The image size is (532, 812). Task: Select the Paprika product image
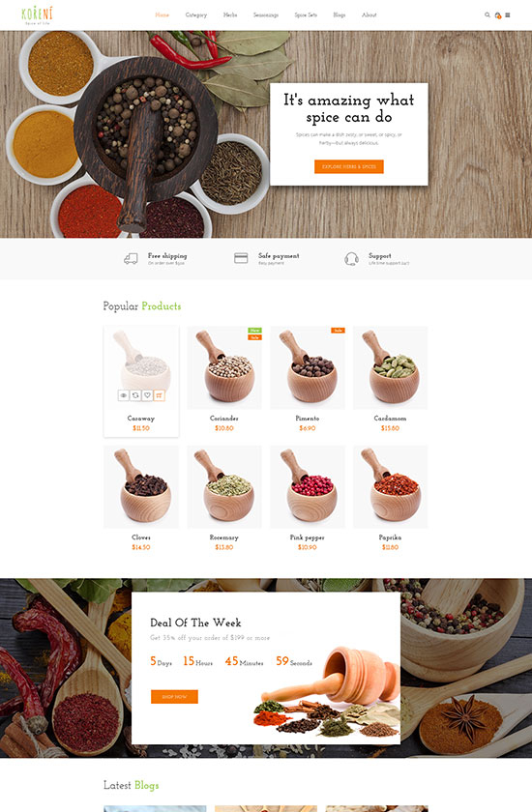[390, 487]
